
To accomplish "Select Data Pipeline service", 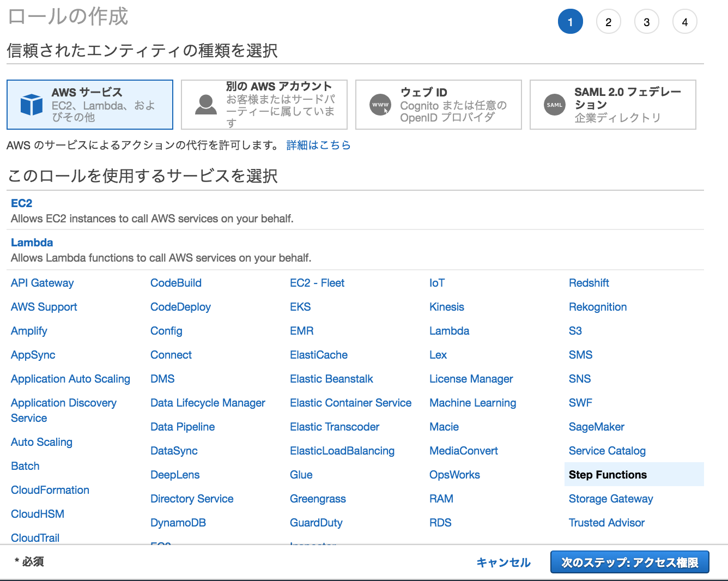I will coord(183,427).
